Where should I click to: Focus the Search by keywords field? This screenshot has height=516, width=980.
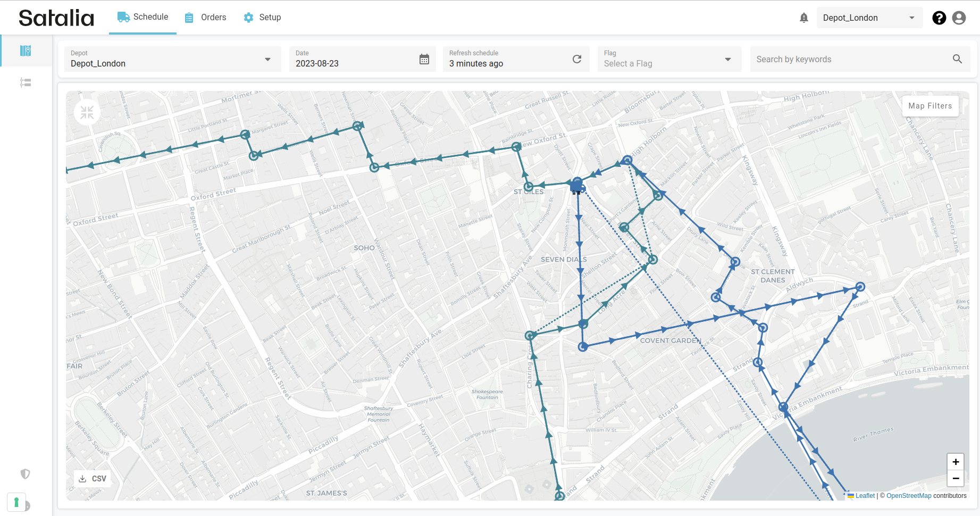[851, 59]
